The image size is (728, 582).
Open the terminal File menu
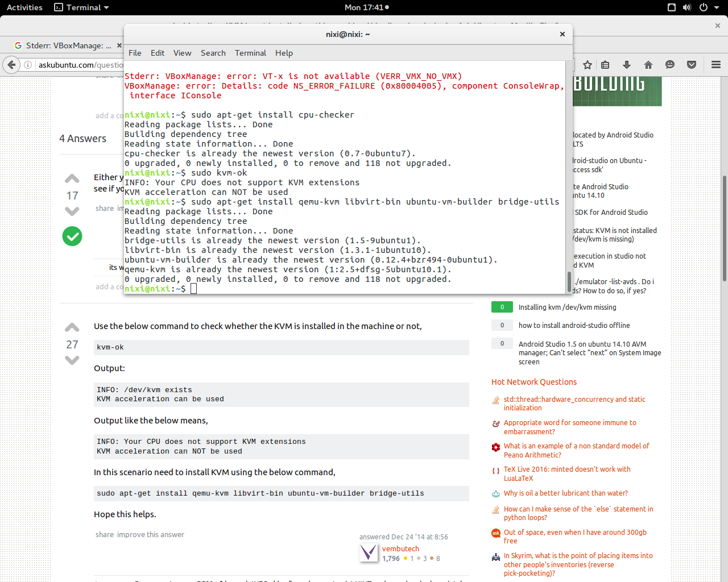click(x=135, y=53)
